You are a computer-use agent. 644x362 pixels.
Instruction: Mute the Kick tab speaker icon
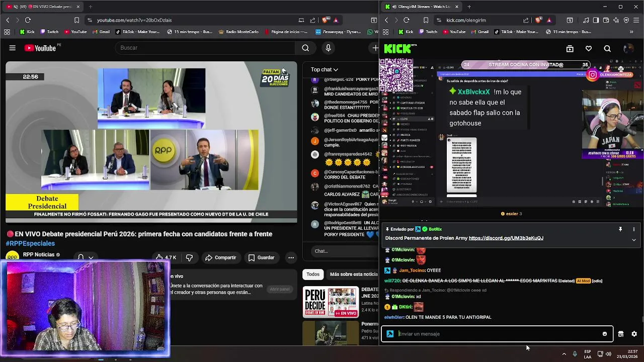click(393, 7)
